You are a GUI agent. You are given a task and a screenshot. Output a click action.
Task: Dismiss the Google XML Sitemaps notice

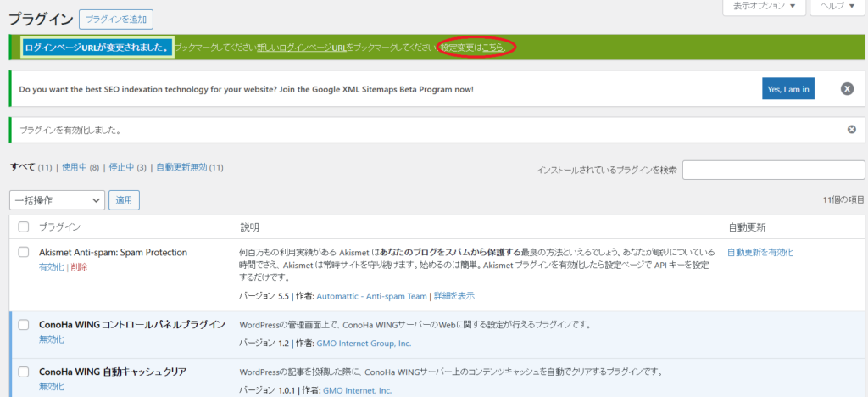(x=846, y=88)
